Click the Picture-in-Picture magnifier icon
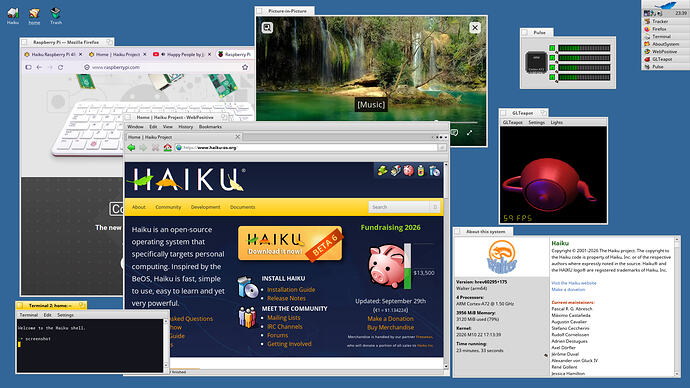690x388 pixels. pos(267,28)
